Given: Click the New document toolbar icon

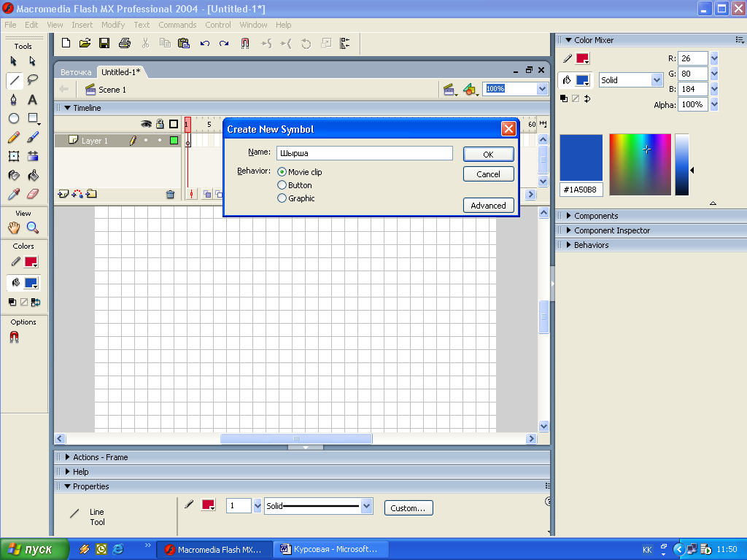Looking at the screenshot, I should 66,43.
